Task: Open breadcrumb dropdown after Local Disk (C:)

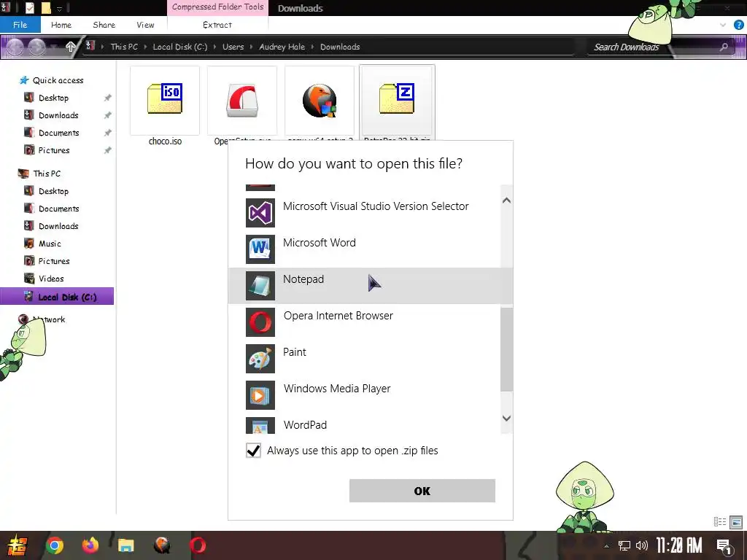Action: pos(215,47)
